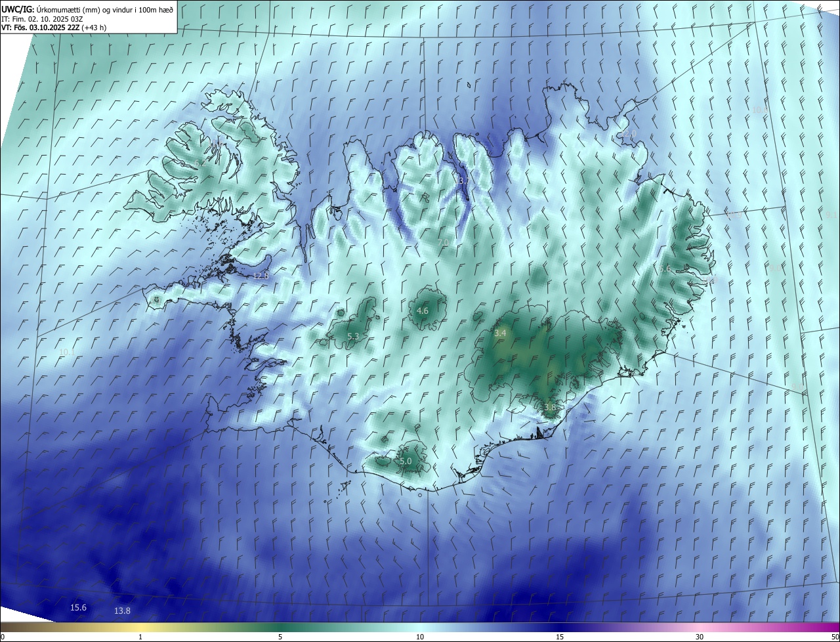Viewport: 840px width, 642px height.
Task: Click the 7.0 value in northern Iceland
Action: (443, 242)
